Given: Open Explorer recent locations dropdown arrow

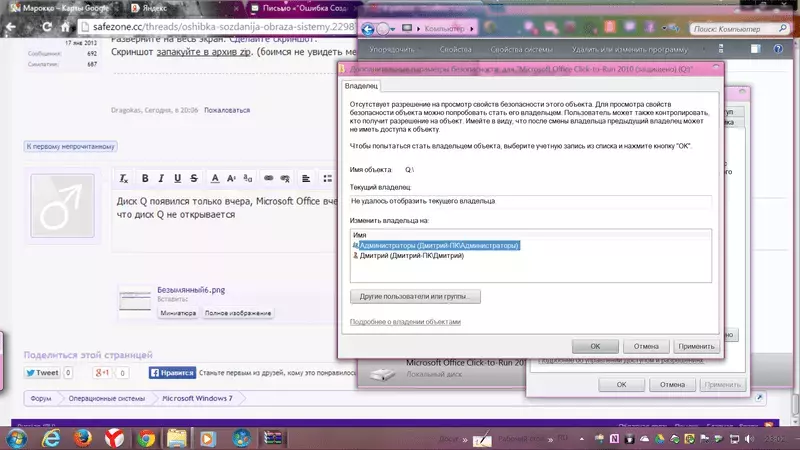Looking at the screenshot, I should pos(392,30).
